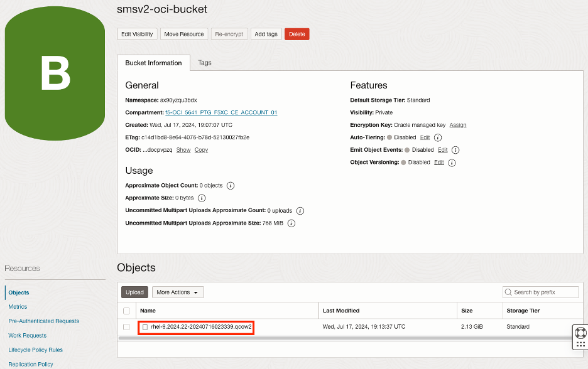Expand Replication Policy in Resources
This screenshot has height=369, width=588.
[x=30, y=364]
